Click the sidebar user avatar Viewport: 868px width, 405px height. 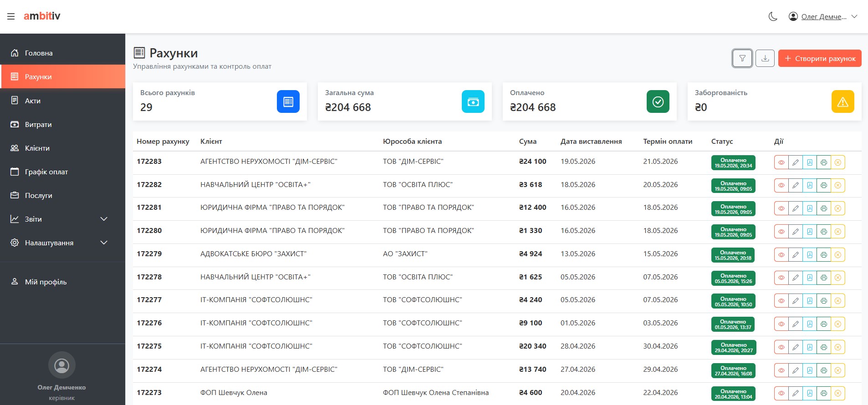coord(62,365)
